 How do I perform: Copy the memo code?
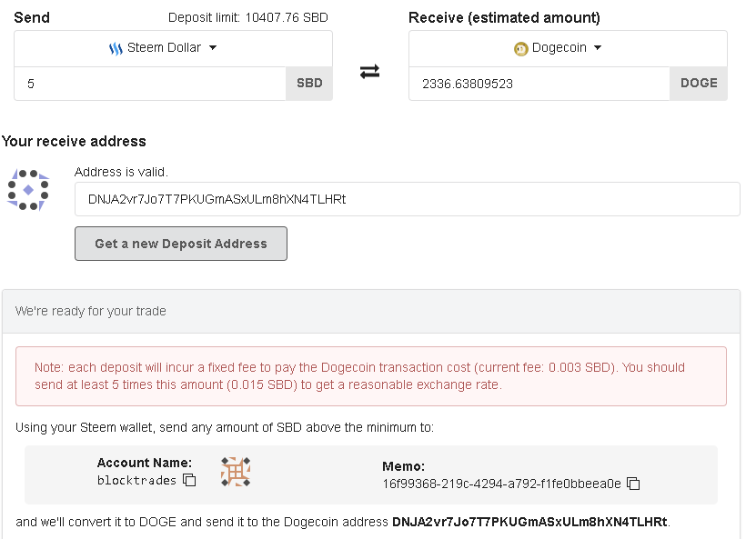[633, 484]
